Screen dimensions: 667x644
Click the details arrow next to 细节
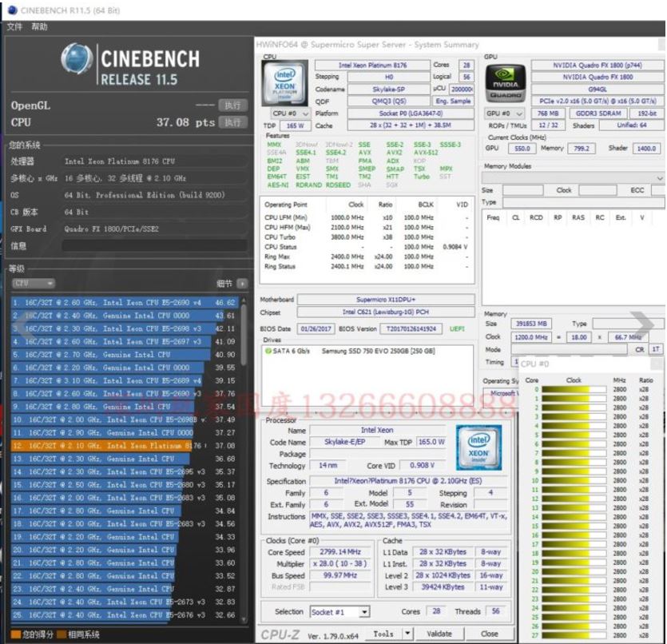coord(242,284)
